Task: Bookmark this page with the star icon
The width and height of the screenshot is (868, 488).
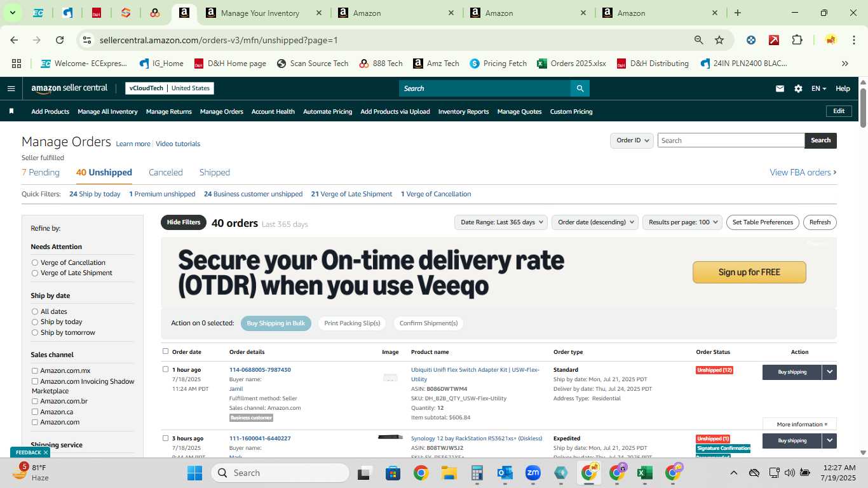Action: click(719, 40)
